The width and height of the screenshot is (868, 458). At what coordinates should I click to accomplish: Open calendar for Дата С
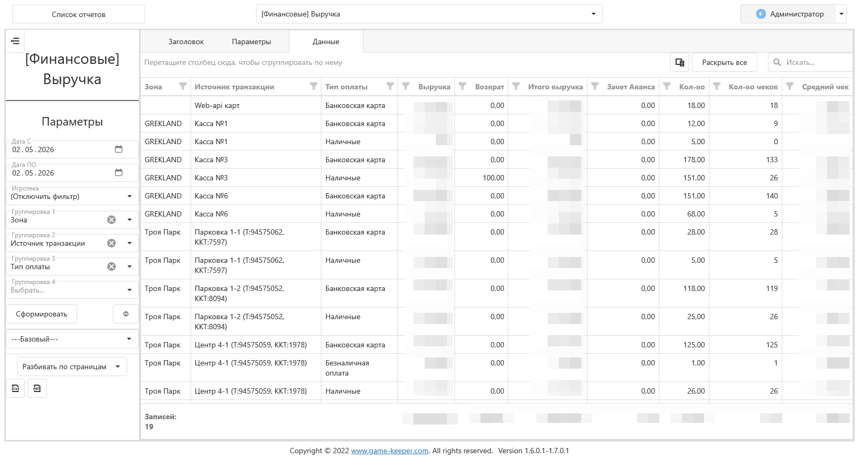[x=119, y=149]
